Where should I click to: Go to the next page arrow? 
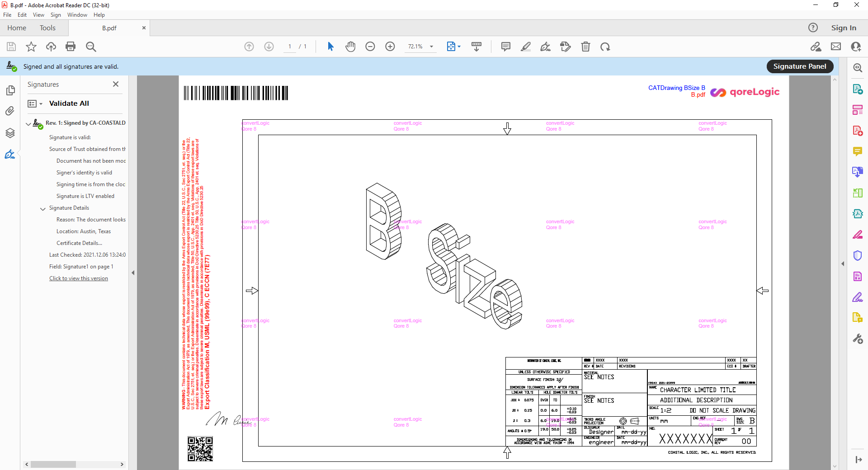(x=269, y=47)
